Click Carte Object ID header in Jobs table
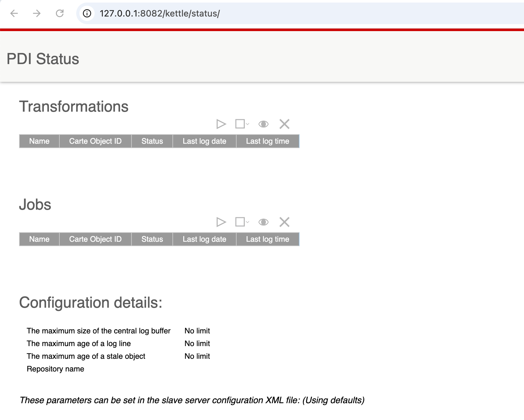This screenshot has width=524, height=420. pos(95,239)
